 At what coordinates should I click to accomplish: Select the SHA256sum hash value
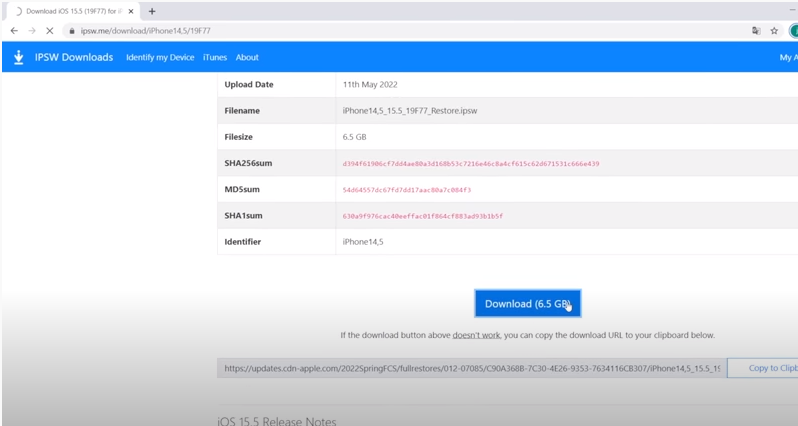pyautogui.click(x=471, y=164)
